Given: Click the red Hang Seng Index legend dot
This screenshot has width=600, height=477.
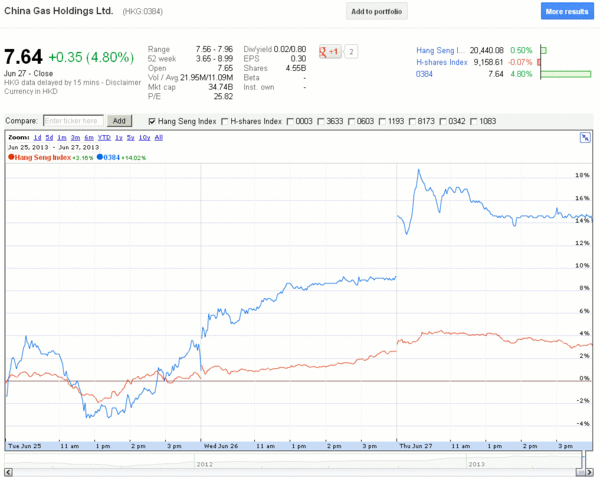Looking at the screenshot, I should coord(11,157).
